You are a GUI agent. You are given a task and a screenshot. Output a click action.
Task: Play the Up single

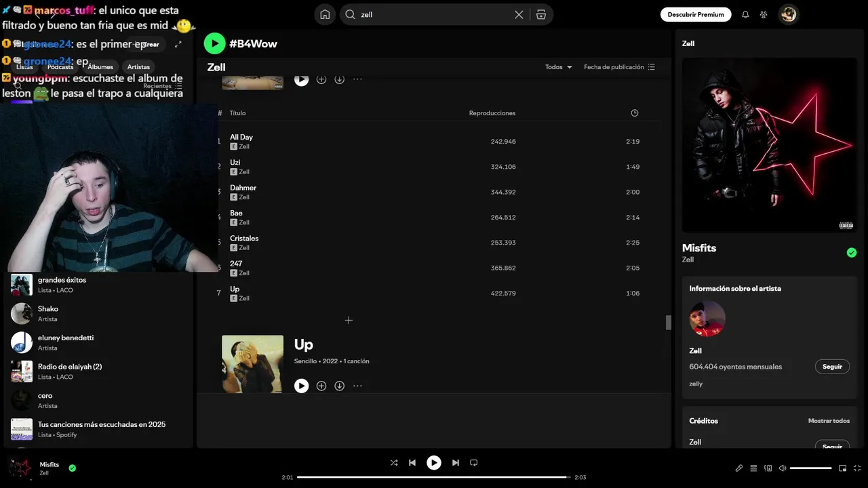[302, 386]
